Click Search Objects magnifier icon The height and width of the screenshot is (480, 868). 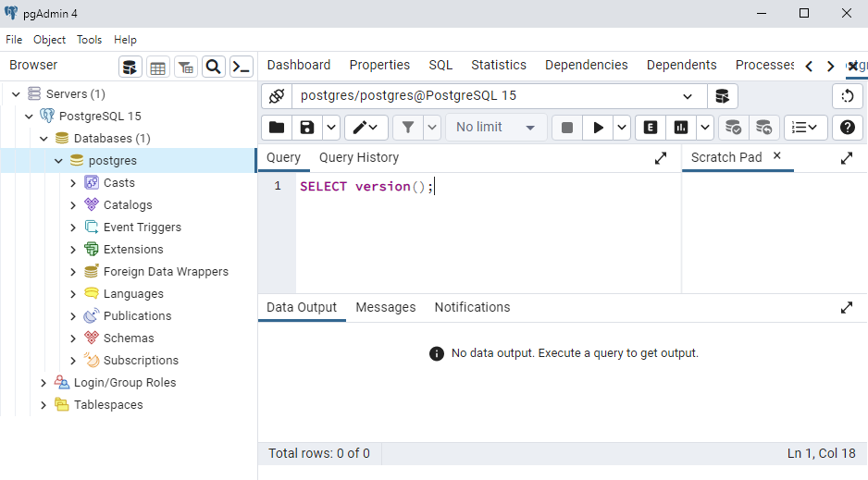(213, 67)
